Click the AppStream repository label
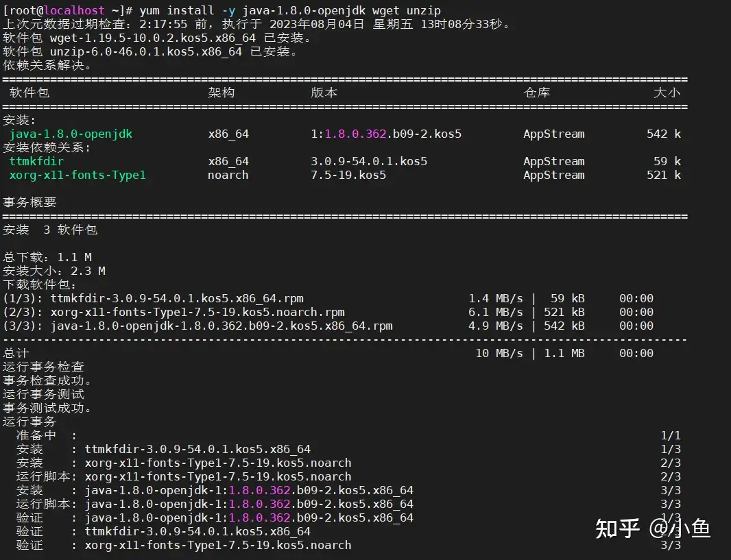This screenshot has height=560, width=731. 554,134
